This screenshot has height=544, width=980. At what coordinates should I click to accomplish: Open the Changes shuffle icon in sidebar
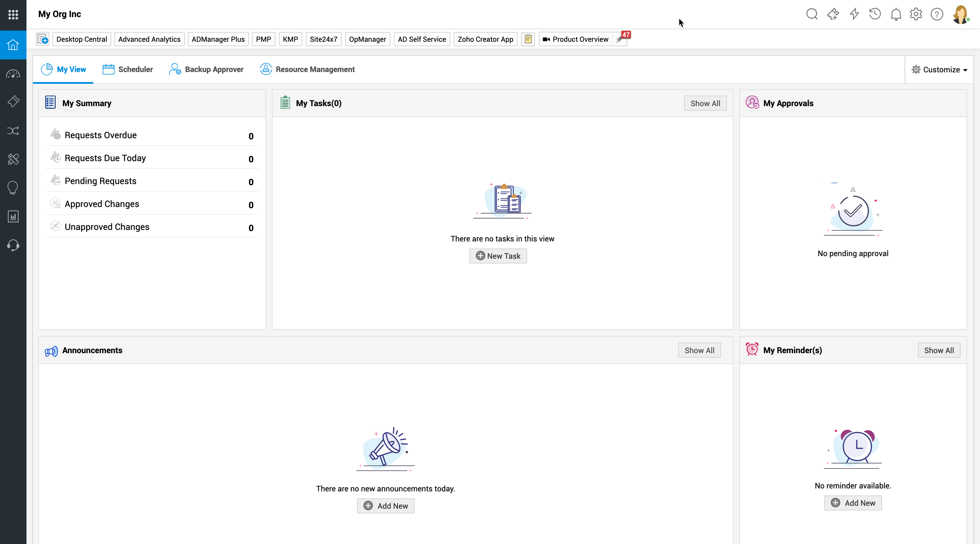pos(13,131)
